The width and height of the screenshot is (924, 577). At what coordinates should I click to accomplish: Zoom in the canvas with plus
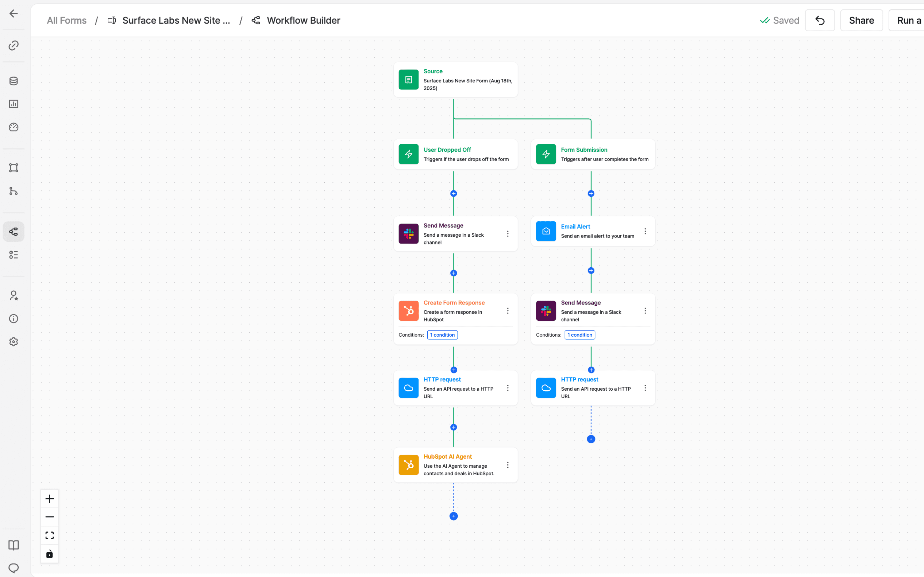50,498
